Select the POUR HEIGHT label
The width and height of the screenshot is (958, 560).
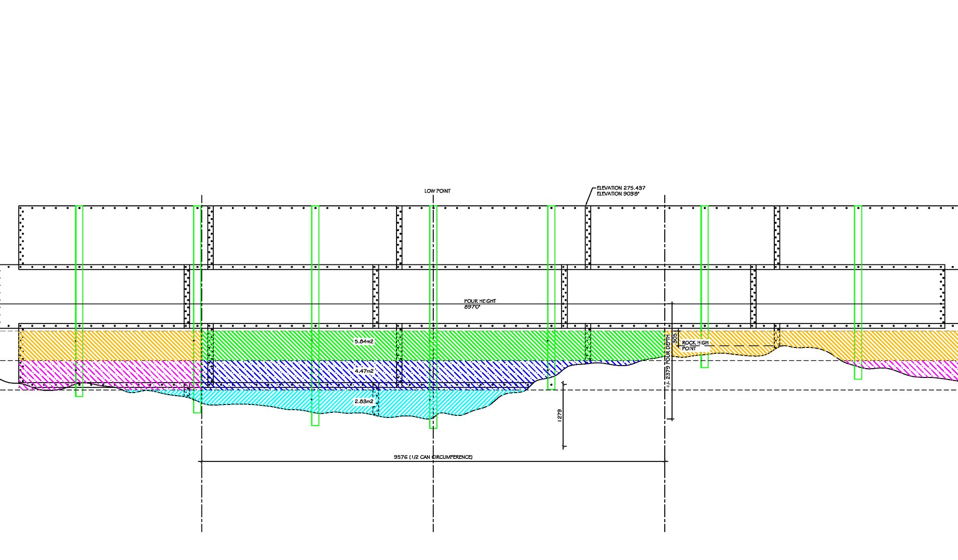click(x=480, y=301)
